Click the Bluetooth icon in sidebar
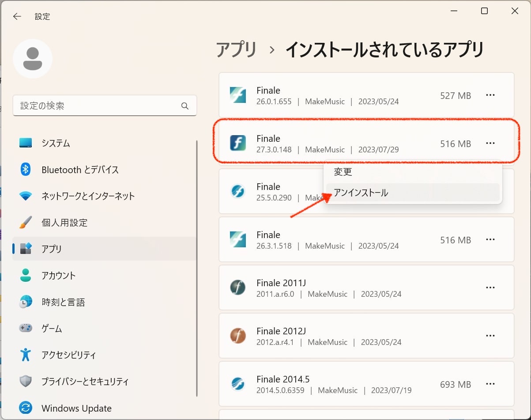Viewport: 531px width, 420px height. click(x=26, y=170)
